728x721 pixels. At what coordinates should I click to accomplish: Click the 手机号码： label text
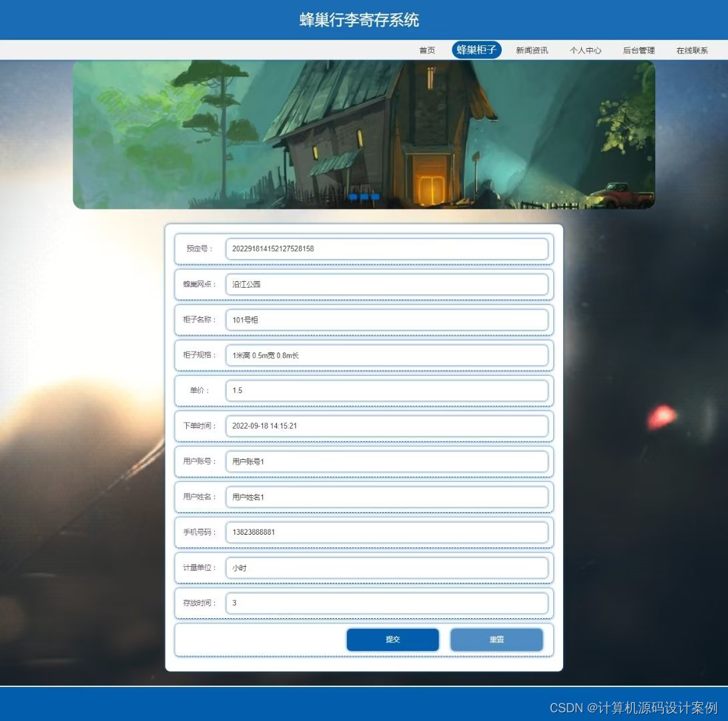[200, 532]
